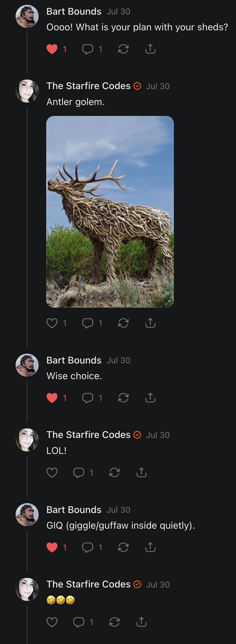Open The Starfire Codes profile above Antler golem
236x644 pixels.
[89, 86]
